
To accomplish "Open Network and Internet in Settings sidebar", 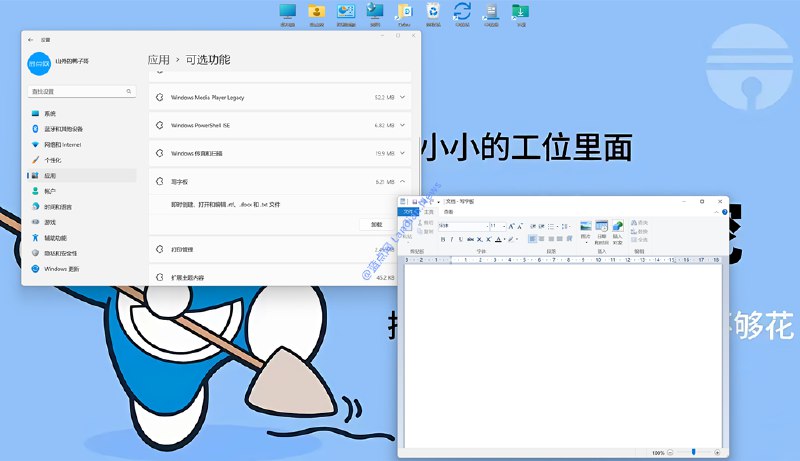I will pos(82,144).
